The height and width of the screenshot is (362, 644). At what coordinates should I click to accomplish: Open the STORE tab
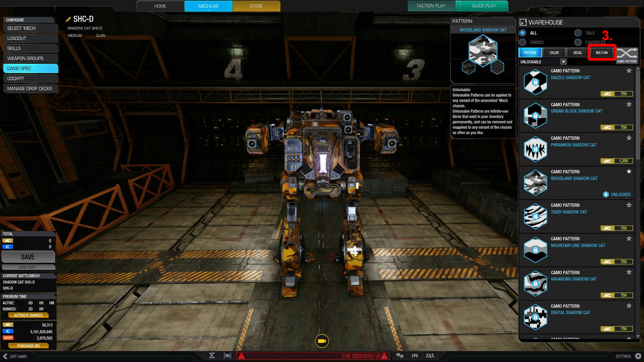pyautogui.click(x=256, y=6)
